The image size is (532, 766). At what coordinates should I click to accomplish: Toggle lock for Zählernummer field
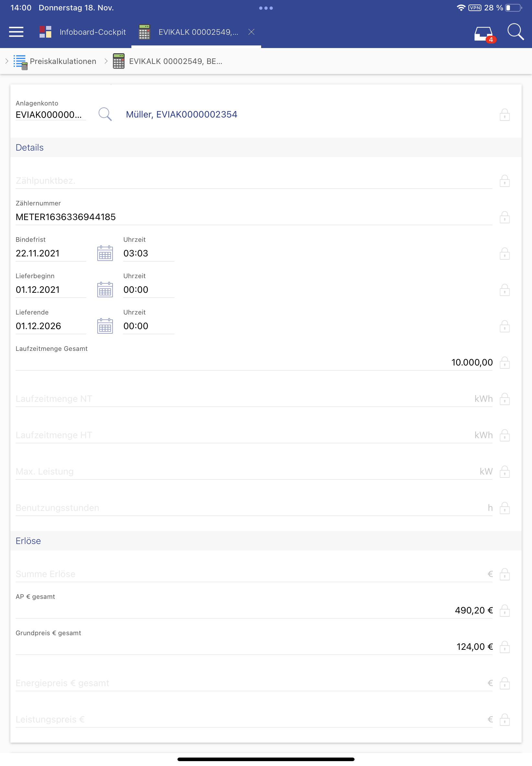504,217
